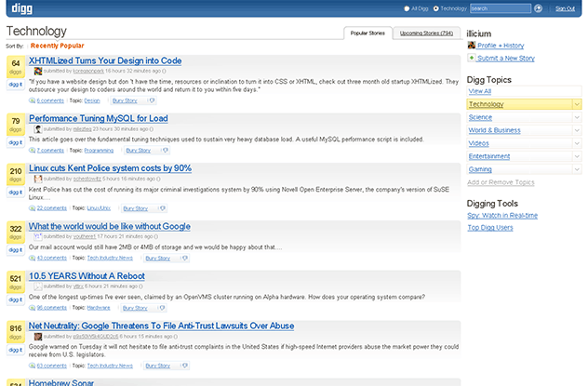This screenshot has height=386, width=588.
Task: Open Bury Story dropdown on MySQL story
Action: pos(166,151)
